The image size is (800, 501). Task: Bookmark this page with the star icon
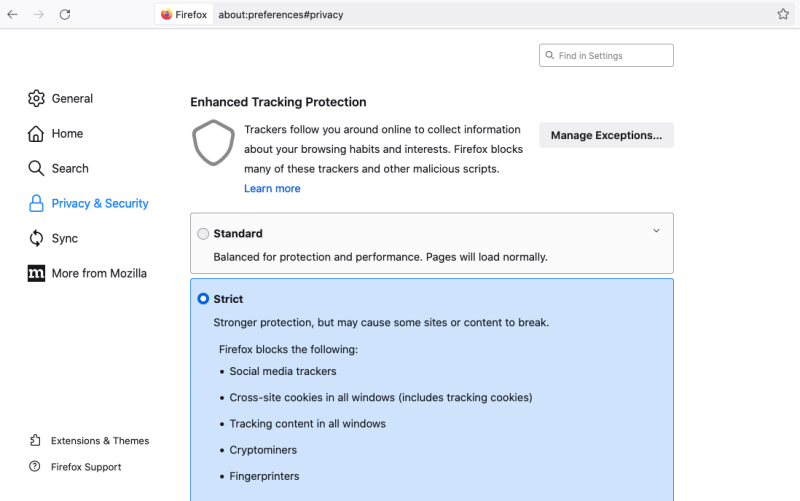pos(783,15)
